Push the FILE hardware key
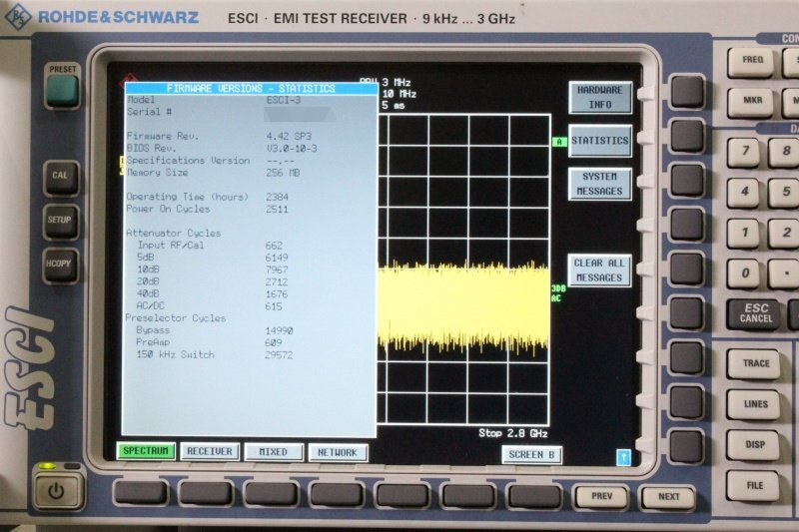Viewport: 799px width, 532px height. pyautogui.click(x=754, y=486)
